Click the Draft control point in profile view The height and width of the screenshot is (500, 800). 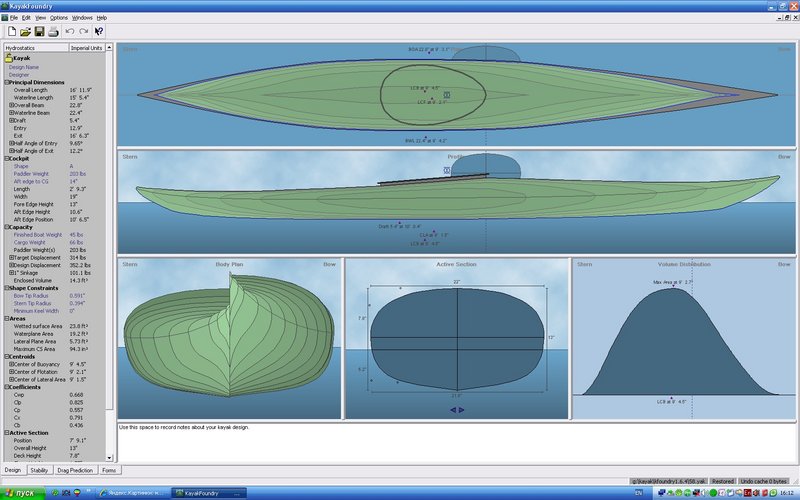click(399, 223)
